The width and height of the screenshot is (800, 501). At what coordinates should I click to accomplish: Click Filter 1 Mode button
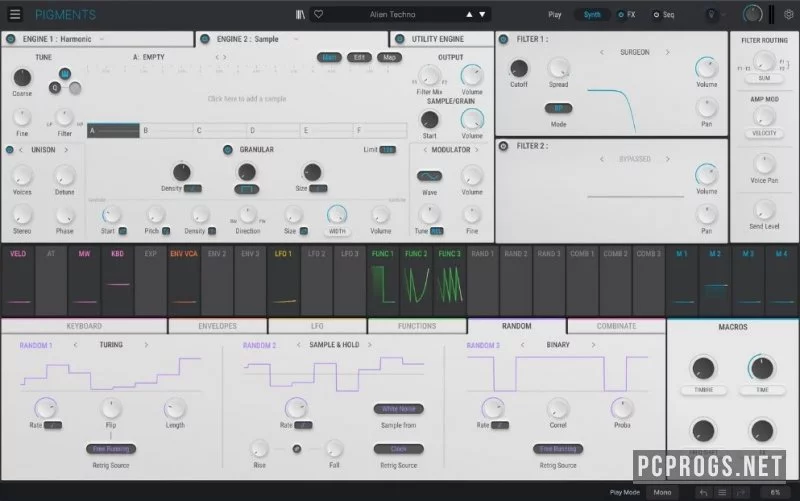tap(559, 108)
